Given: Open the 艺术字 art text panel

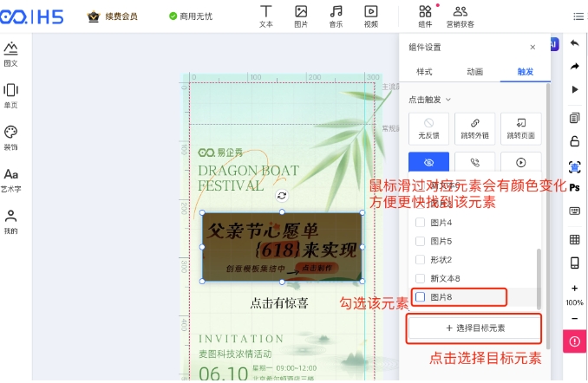Looking at the screenshot, I should (11, 180).
